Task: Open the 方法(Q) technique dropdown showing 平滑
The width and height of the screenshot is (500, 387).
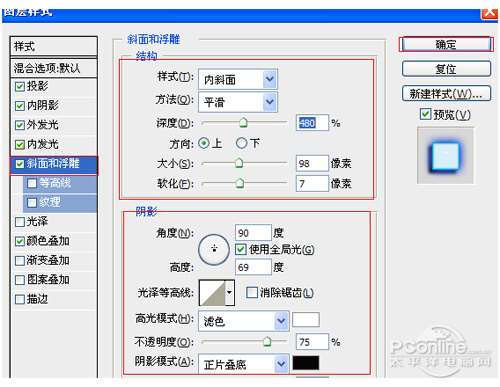Action: point(238,102)
